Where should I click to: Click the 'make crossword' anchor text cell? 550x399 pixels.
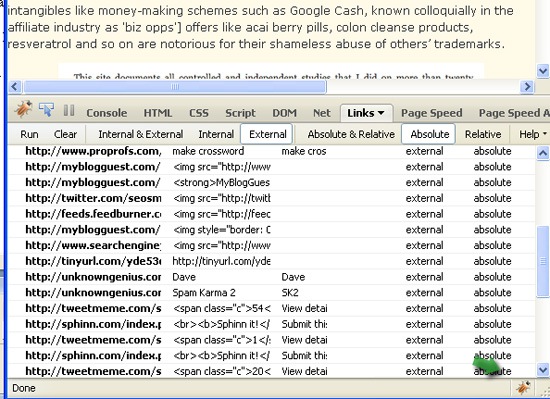click(208, 151)
